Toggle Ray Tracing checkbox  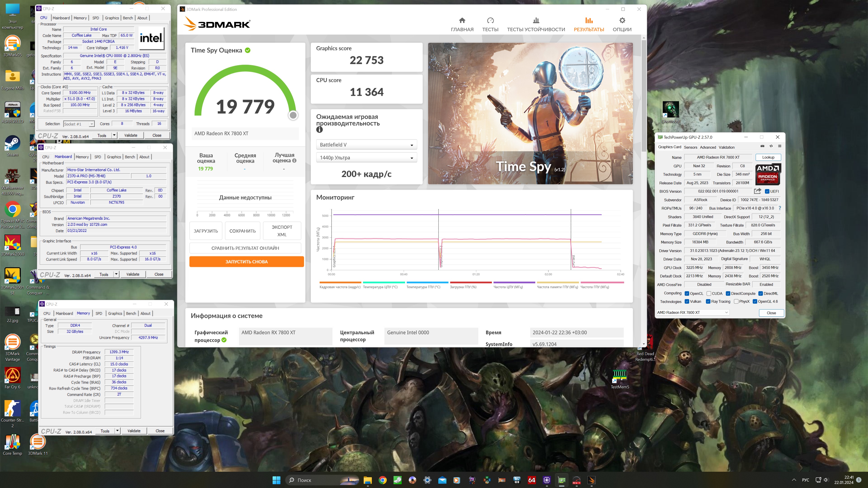[x=708, y=301]
